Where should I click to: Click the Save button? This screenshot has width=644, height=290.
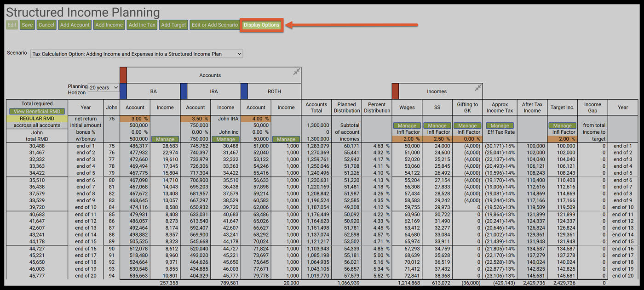point(27,25)
